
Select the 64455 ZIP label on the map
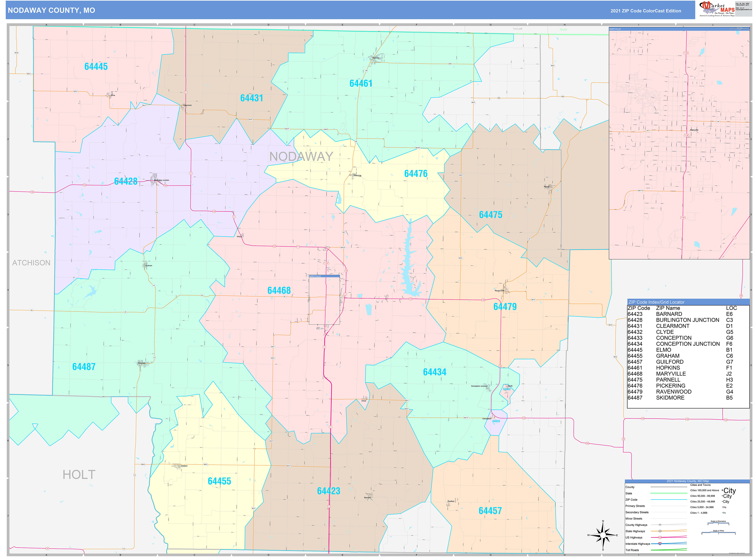220,481
